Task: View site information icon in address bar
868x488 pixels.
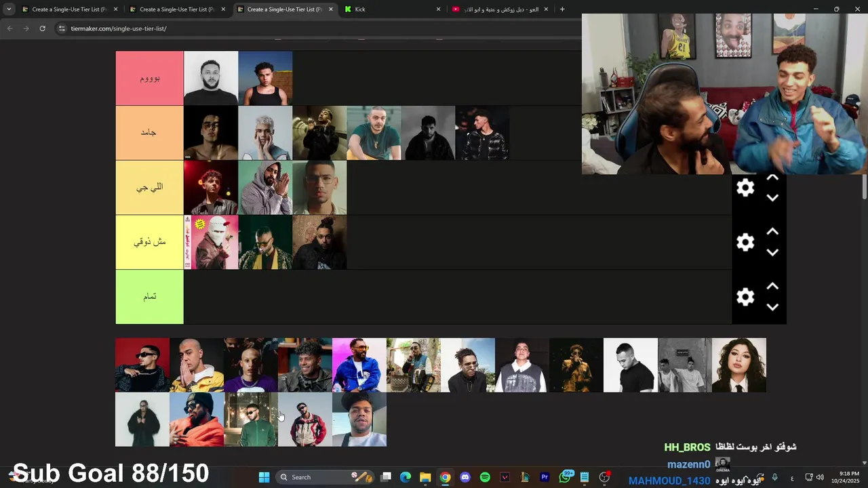Action: 62,28
